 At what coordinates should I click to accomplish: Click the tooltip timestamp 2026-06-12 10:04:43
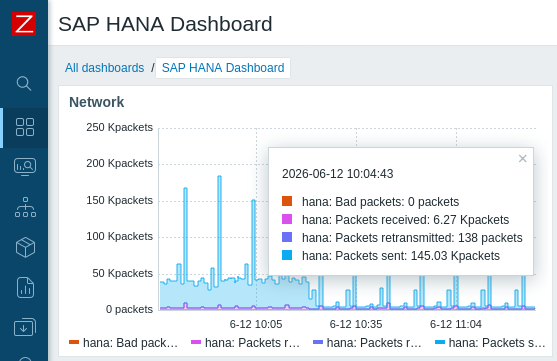pyautogui.click(x=337, y=174)
